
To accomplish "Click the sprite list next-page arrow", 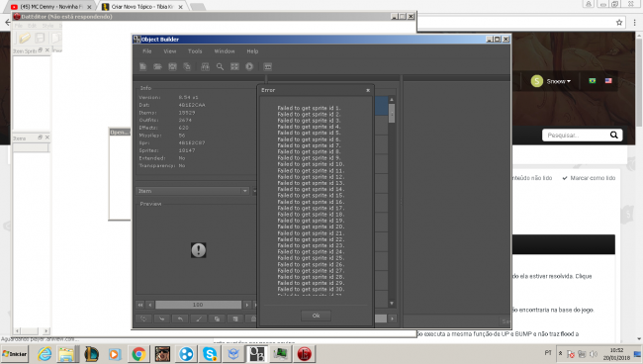I will 393,318.
